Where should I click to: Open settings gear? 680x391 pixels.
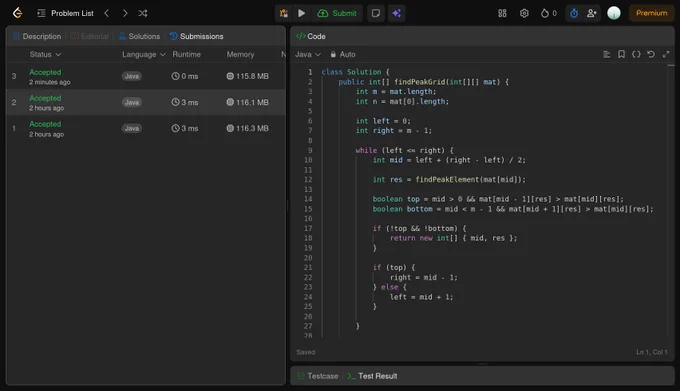click(x=524, y=13)
